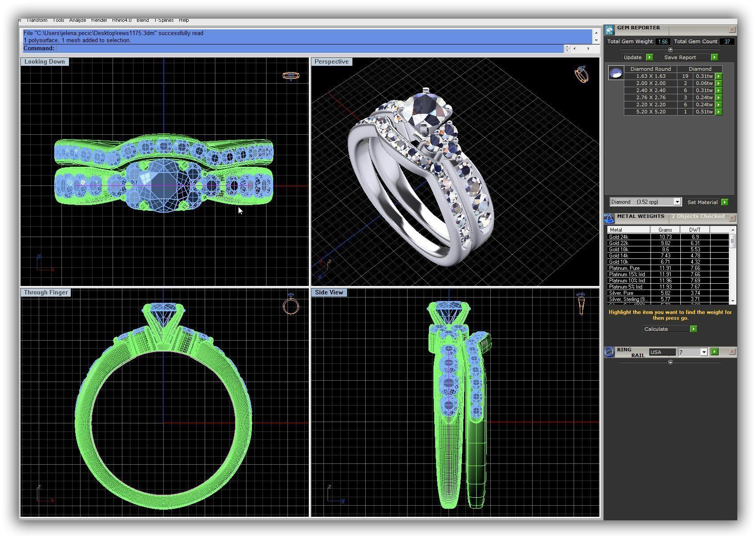Open the Render menu
Screen dimensions: 756x539
(99, 20)
